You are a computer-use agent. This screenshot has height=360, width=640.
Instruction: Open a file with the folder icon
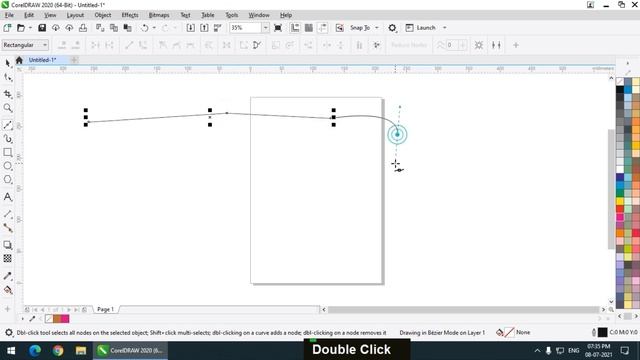click(x=21, y=28)
